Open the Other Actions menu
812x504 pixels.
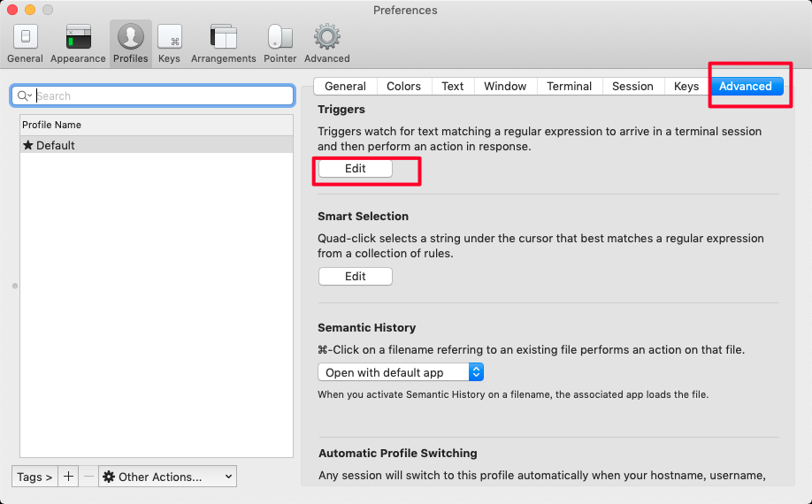[168, 477]
